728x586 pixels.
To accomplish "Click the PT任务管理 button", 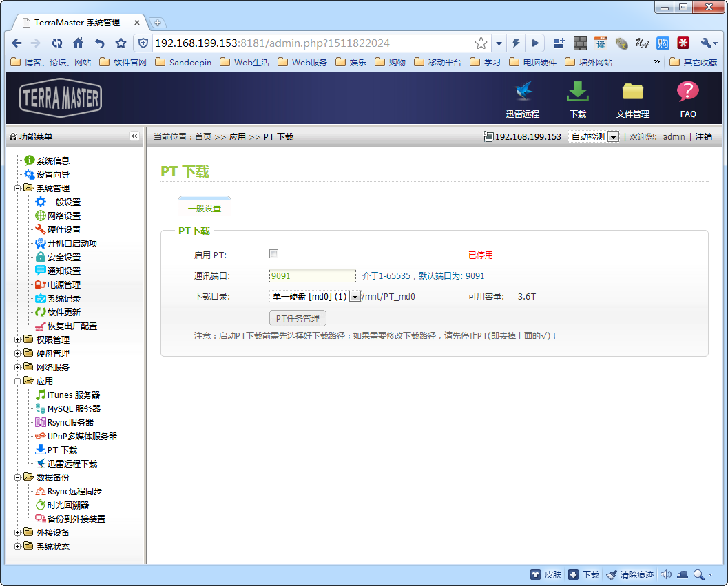I will [297, 318].
